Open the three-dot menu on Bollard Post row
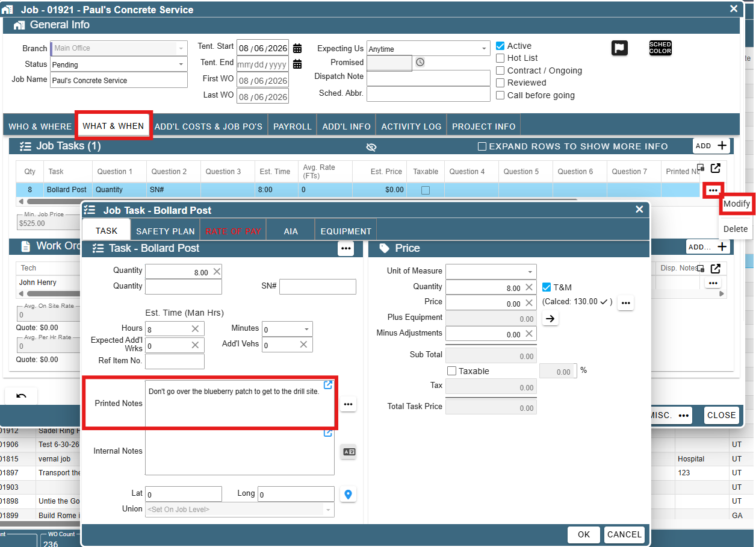 pyautogui.click(x=713, y=190)
